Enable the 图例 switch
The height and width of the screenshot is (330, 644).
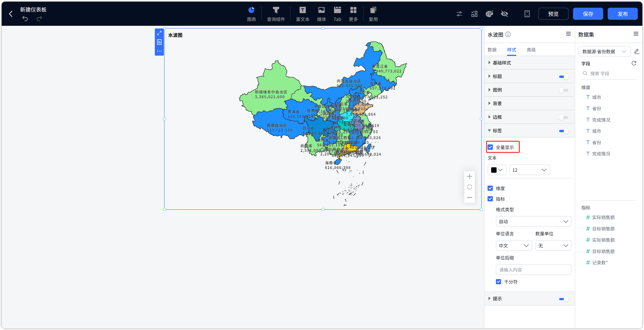point(563,90)
